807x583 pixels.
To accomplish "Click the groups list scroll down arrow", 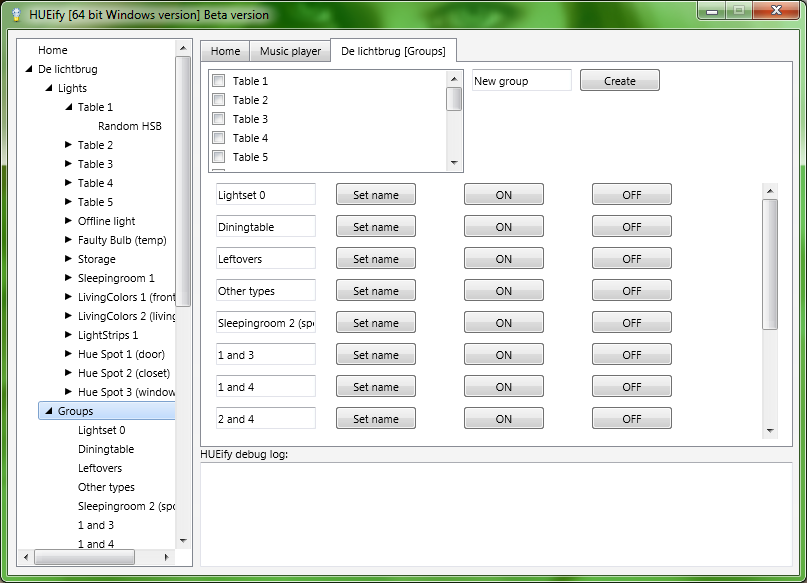I will (770, 431).
